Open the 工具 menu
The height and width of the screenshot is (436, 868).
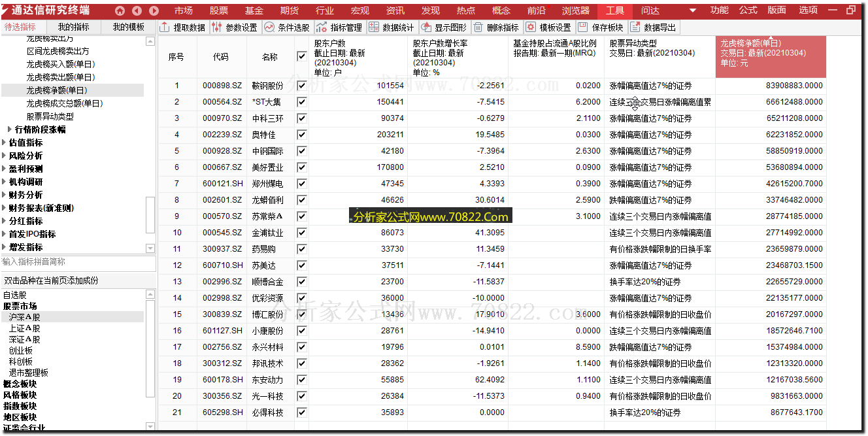click(x=615, y=10)
